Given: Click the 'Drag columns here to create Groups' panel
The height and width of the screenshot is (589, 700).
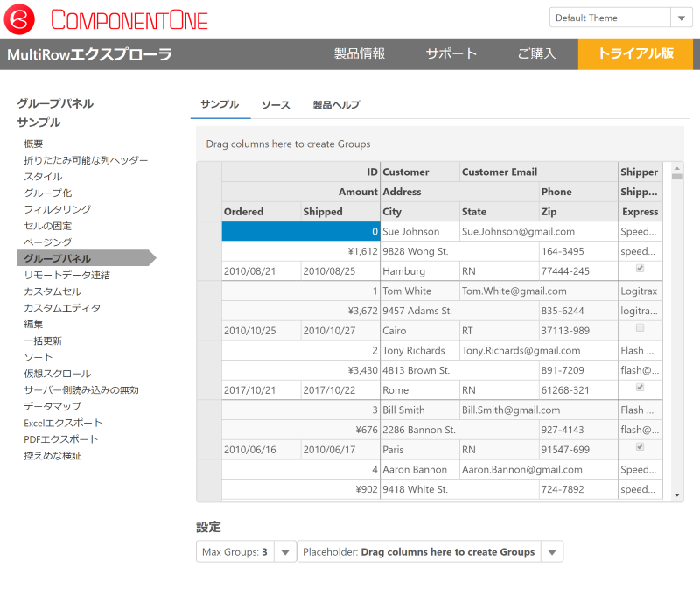Looking at the screenshot, I should [440, 144].
